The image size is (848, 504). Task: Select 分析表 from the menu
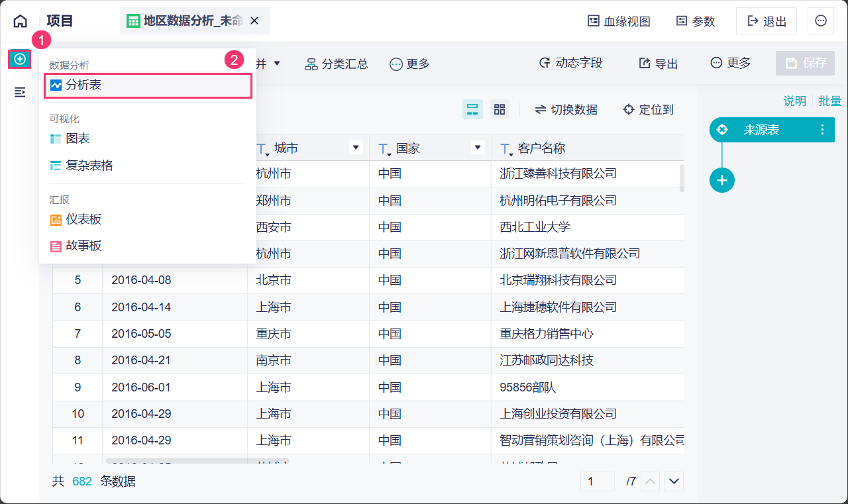(148, 85)
